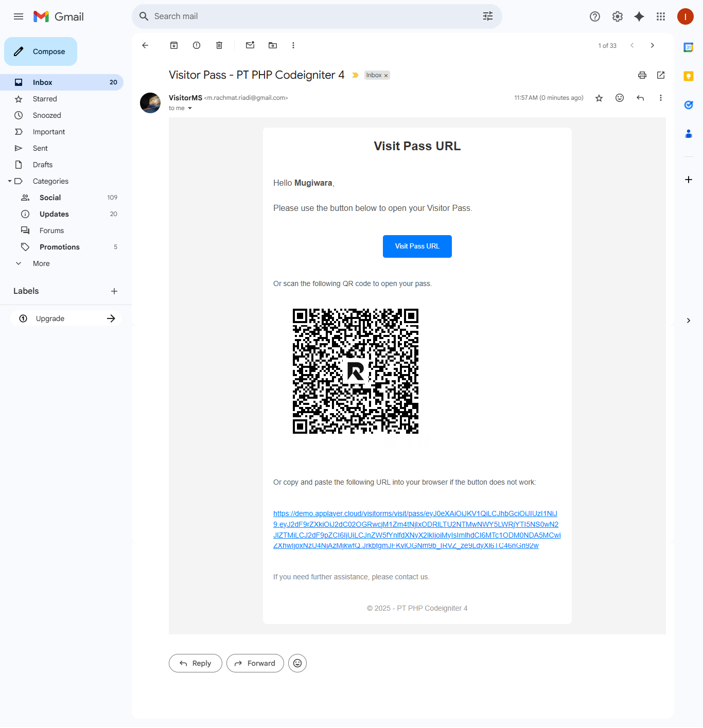The height and width of the screenshot is (728, 703).
Task: Add an emoji reaction in message header
Action: 620,98
